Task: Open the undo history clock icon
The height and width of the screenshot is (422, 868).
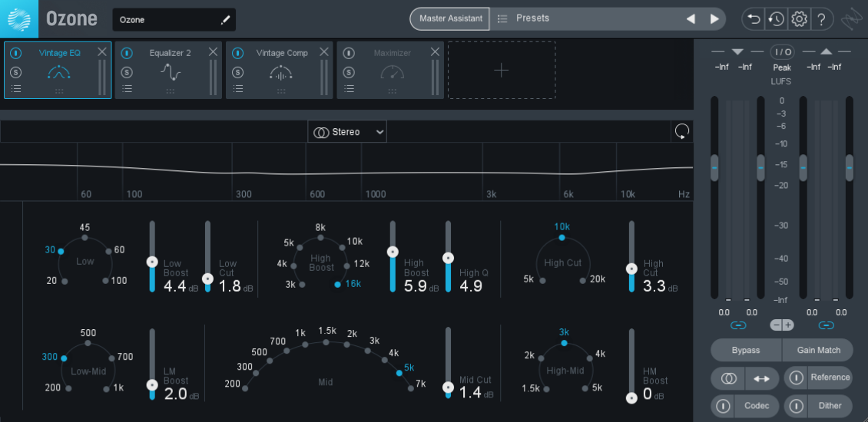Action: coord(776,19)
